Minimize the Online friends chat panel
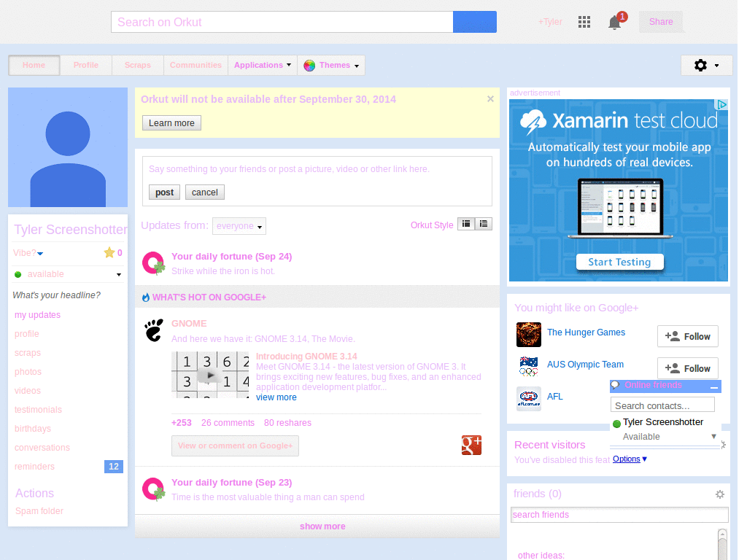 (713, 386)
